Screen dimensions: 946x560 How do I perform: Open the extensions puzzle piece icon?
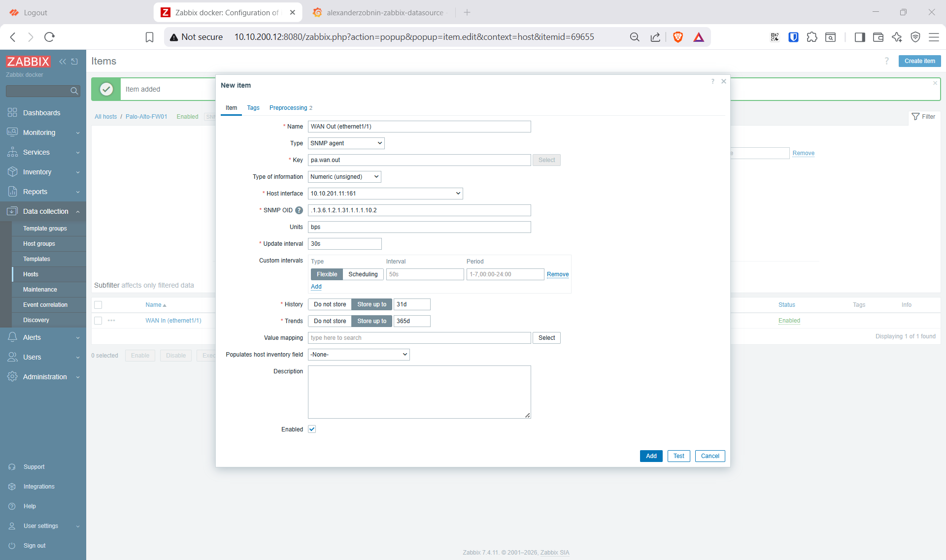pos(812,37)
